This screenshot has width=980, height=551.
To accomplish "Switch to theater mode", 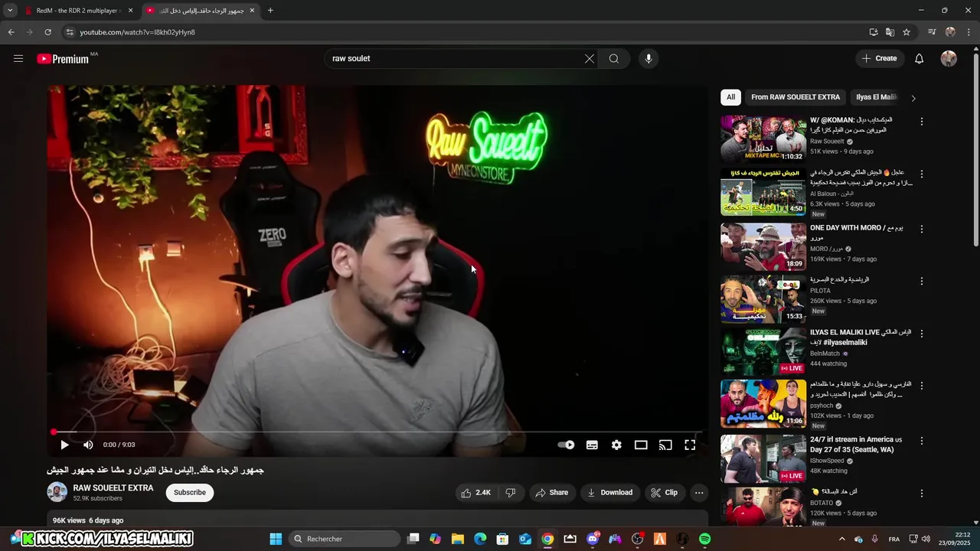I will pyautogui.click(x=641, y=445).
